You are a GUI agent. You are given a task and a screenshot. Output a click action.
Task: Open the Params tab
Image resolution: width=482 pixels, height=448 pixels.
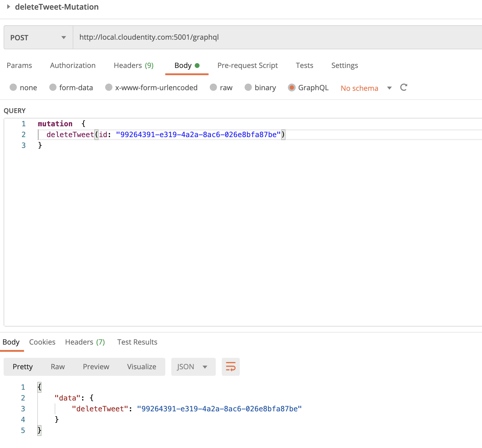[19, 65]
